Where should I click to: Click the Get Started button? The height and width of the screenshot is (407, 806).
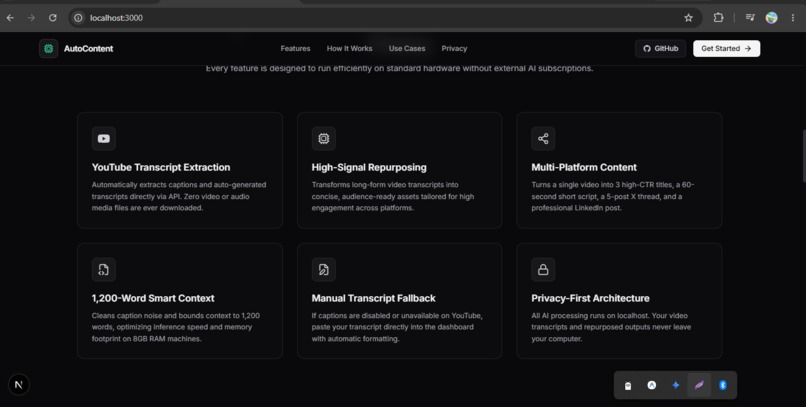click(x=726, y=48)
